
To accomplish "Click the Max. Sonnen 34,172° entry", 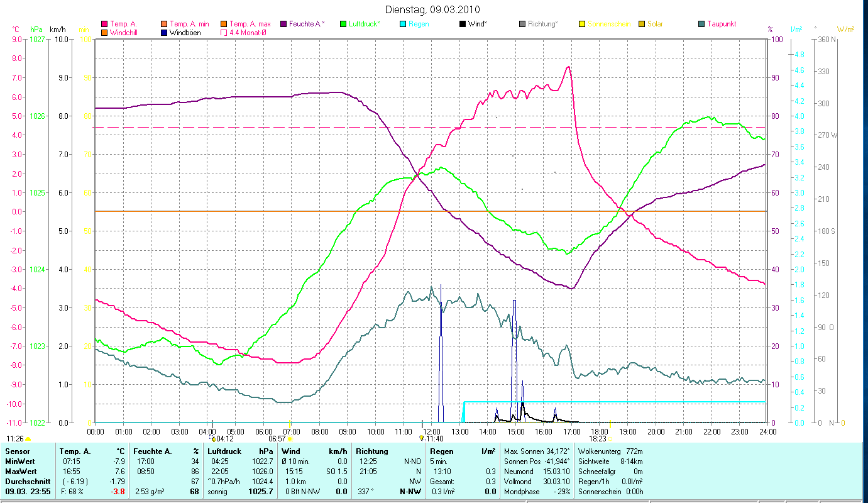I will coord(537,451).
